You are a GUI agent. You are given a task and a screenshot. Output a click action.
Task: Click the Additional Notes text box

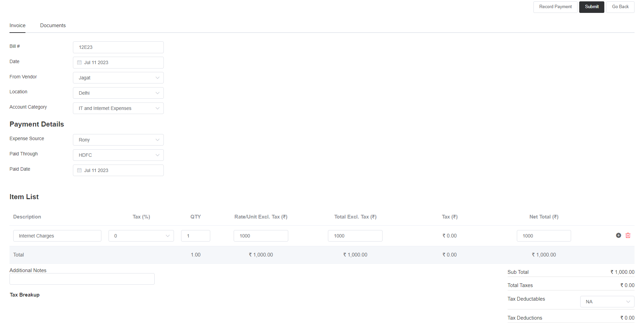(82, 279)
